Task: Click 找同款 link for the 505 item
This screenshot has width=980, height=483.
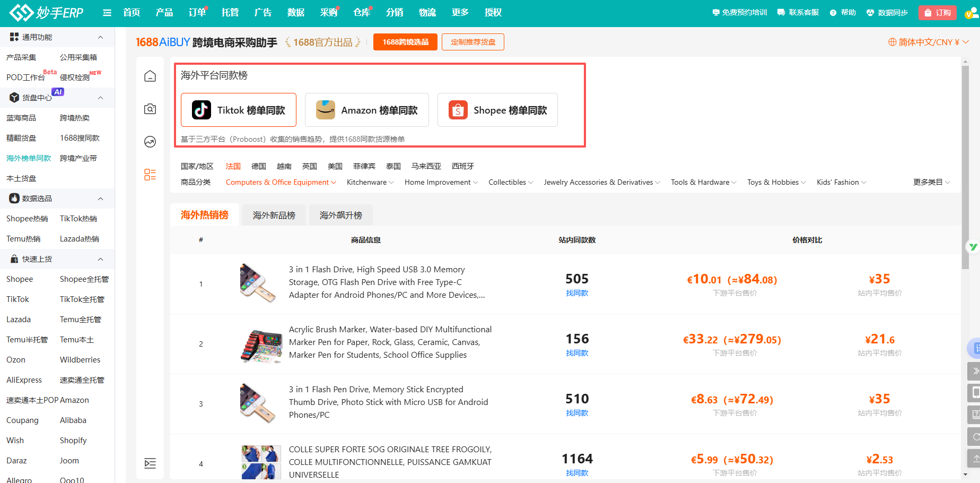Action: [x=577, y=293]
